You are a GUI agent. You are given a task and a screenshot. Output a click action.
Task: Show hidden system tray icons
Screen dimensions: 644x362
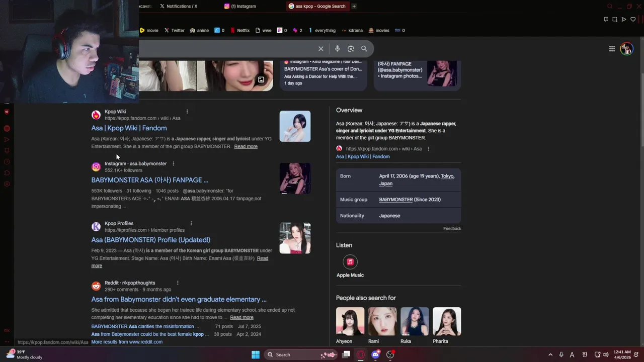click(550, 354)
